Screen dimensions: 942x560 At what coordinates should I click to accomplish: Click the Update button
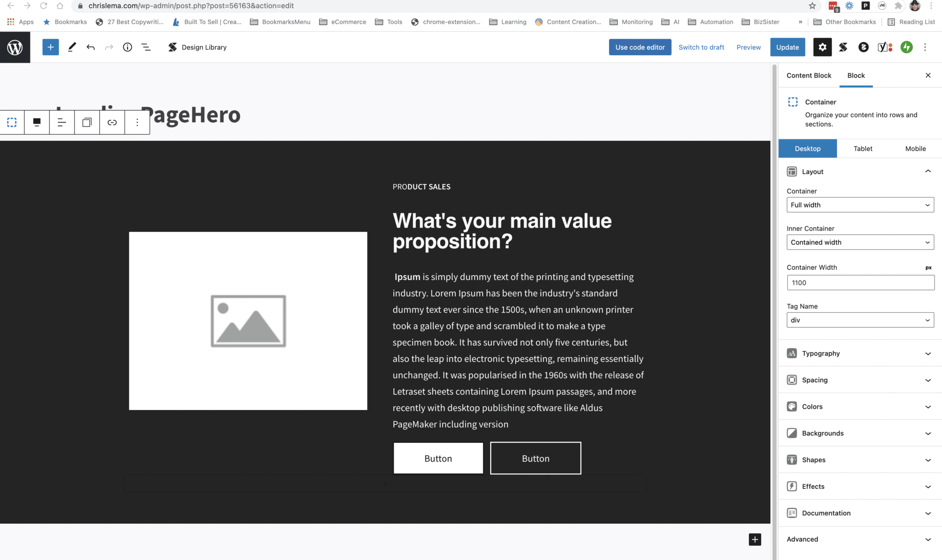(787, 47)
